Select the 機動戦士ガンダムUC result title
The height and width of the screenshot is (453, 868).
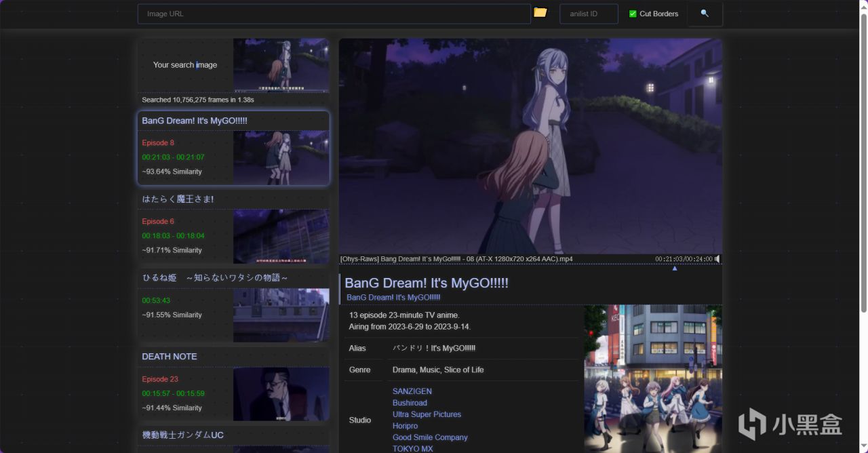182,435
